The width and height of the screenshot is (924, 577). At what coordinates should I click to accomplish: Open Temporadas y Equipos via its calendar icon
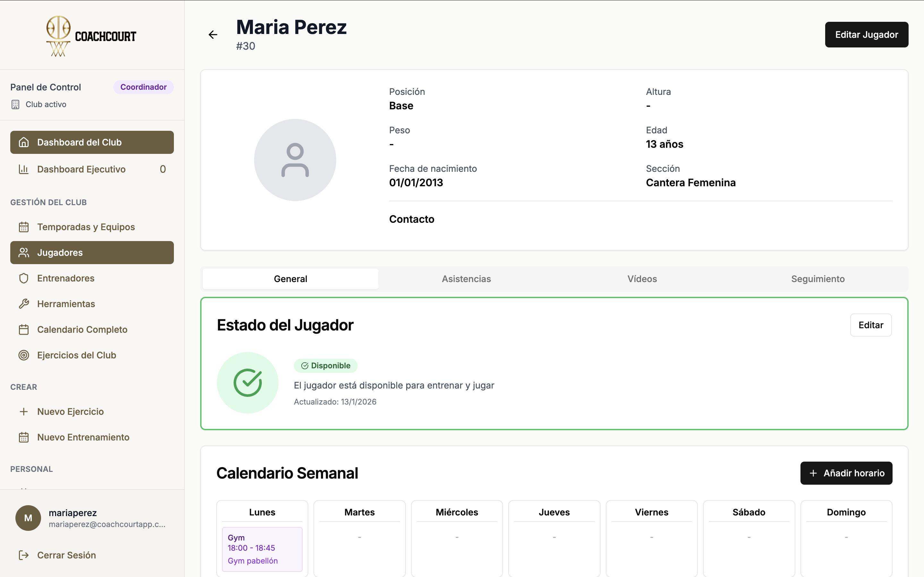coord(24,227)
